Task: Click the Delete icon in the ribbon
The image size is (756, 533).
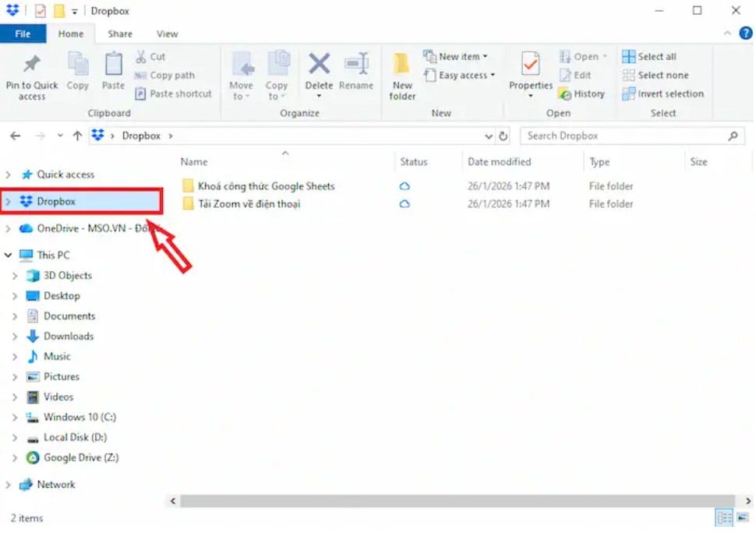Action: pyautogui.click(x=319, y=65)
